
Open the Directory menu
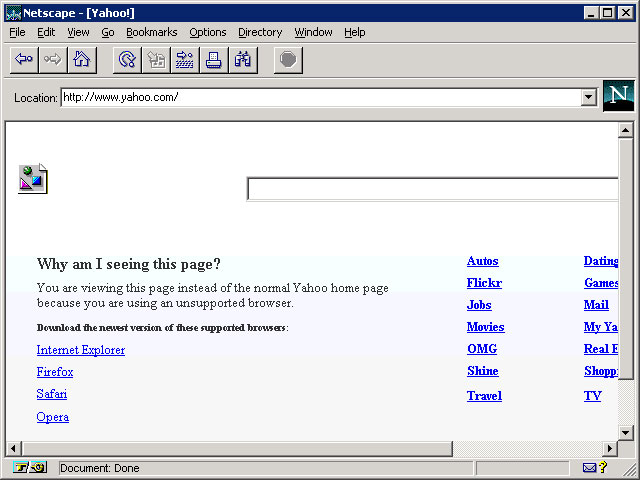click(x=260, y=32)
